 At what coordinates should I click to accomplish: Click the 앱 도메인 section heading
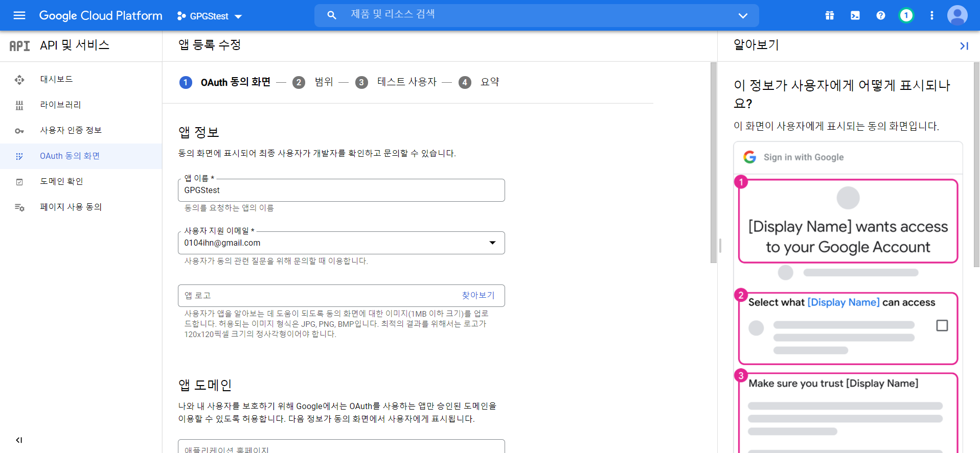coord(205,385)
